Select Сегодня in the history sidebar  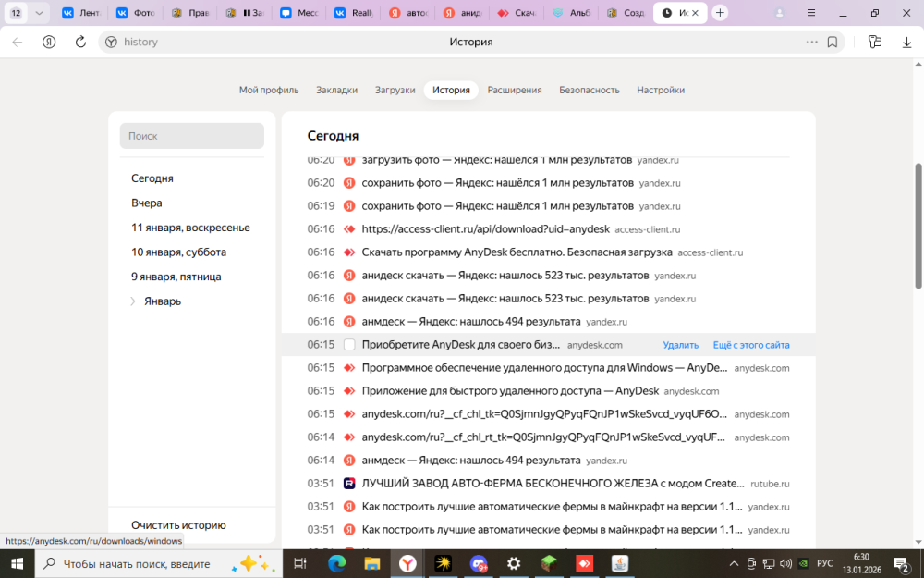point(152,178)
